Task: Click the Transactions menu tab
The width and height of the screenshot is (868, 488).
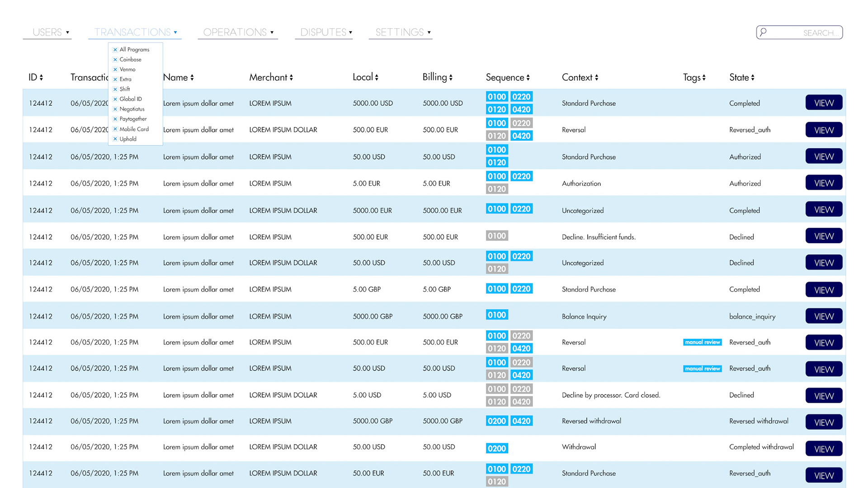Action: pyautogui.click(x=135, y=32)
